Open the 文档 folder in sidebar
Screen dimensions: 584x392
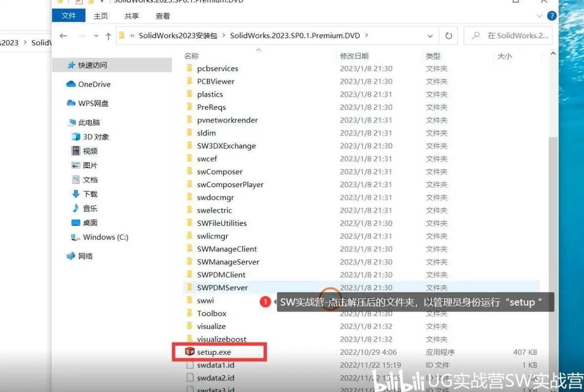[84, 180]
